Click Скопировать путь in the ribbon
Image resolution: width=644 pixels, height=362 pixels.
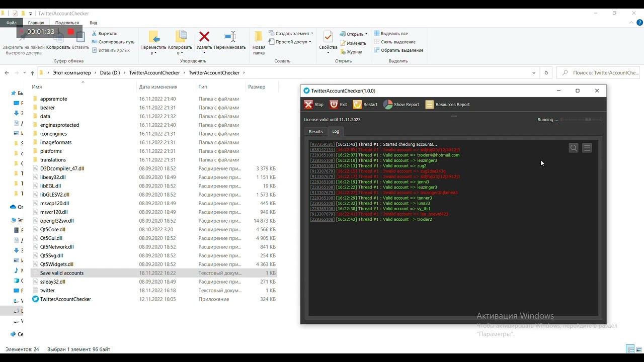(x=113, y=42)
